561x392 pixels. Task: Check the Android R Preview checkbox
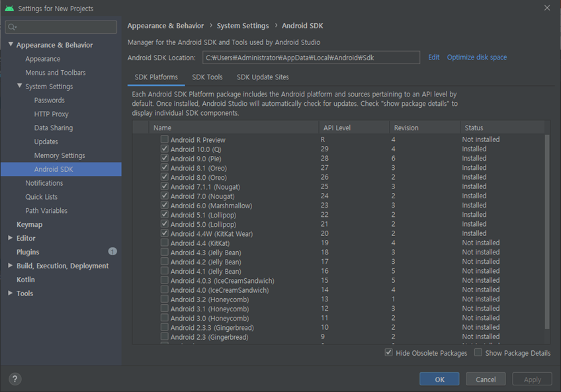point(164,139)
